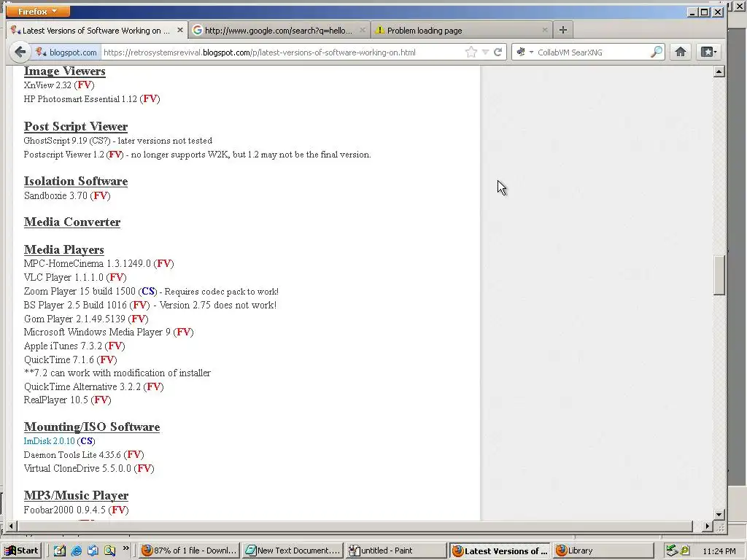
Task: Bookmark this page with the star icon
Action: click(x=471, y=52)
